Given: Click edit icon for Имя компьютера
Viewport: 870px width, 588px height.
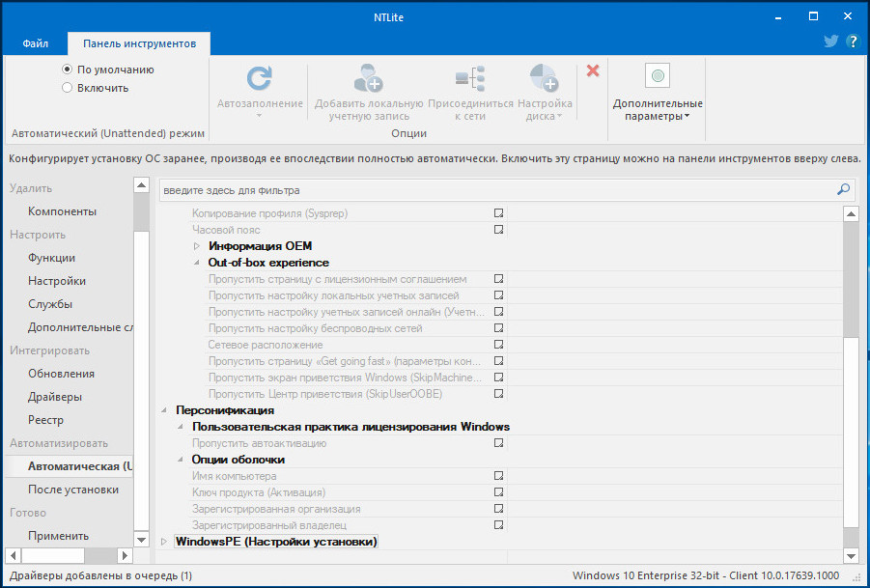Looking at the screenshot, I should [x=499, y=476].
